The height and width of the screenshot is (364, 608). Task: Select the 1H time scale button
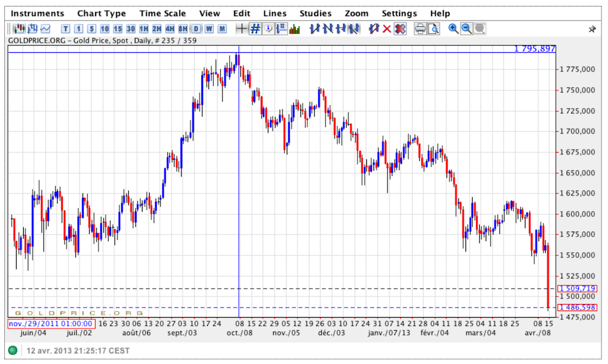143,29
